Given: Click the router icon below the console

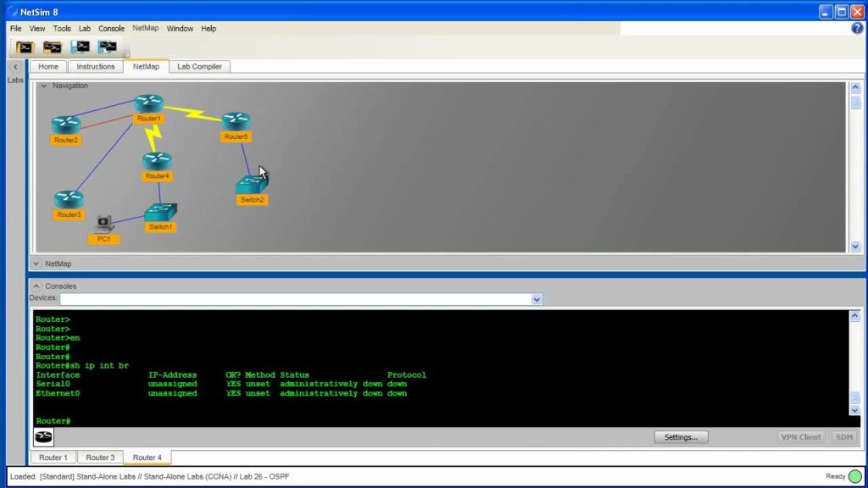Looking at the screenshot, I should pos(44,437).
